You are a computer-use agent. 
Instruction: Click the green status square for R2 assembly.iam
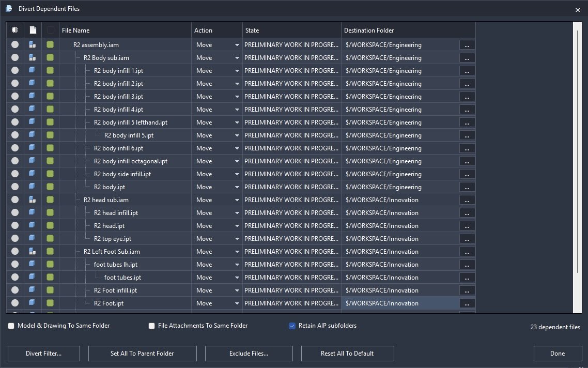coord(50,44)
